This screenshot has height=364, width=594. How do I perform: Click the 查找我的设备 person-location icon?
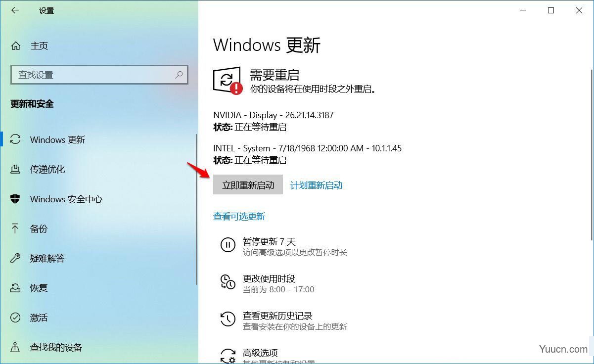pos(16,347)
